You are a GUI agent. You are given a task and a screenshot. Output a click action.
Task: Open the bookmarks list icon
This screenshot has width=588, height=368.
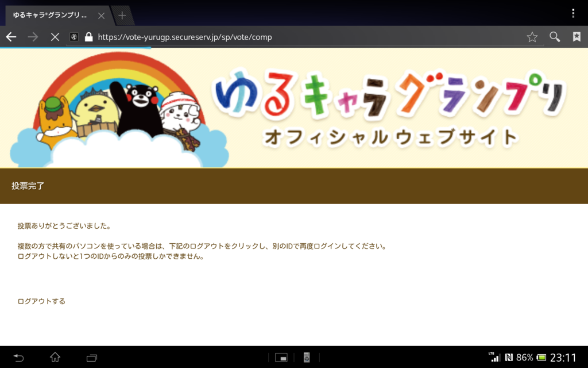(x=577, y=36)
